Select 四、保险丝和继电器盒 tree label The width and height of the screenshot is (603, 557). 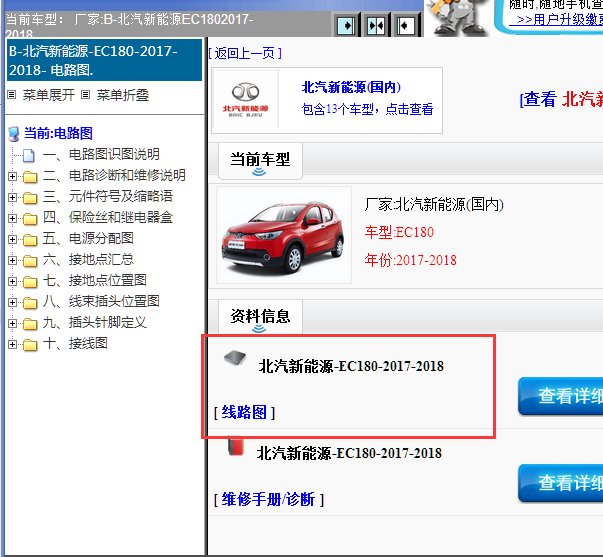pos(108,217)
